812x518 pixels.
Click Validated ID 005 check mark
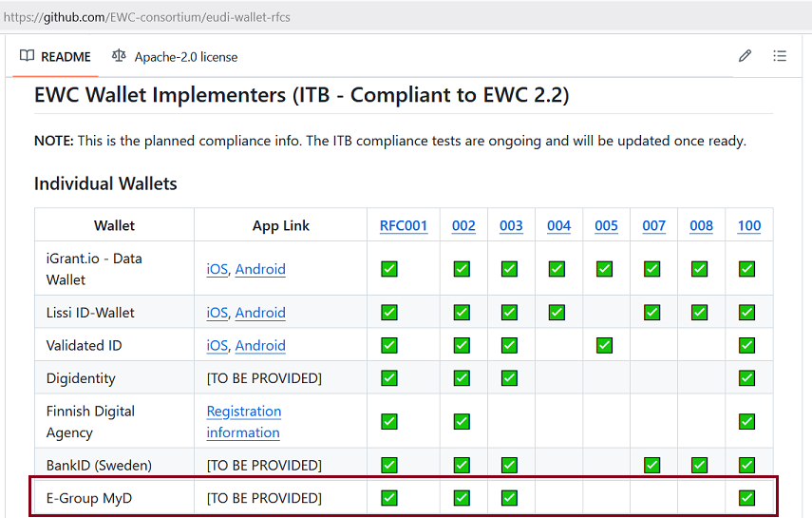pos(604,345)
